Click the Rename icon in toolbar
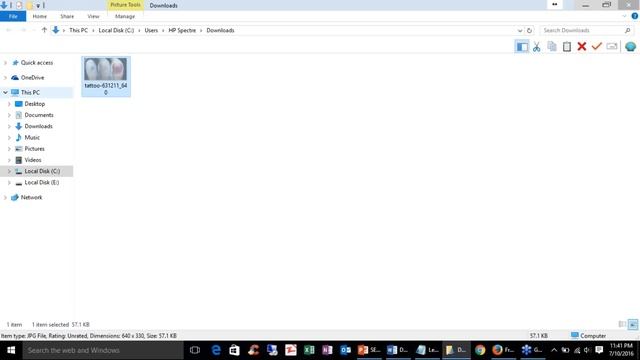Viewport: 640px width, 360px height. [x=611, y=47]
